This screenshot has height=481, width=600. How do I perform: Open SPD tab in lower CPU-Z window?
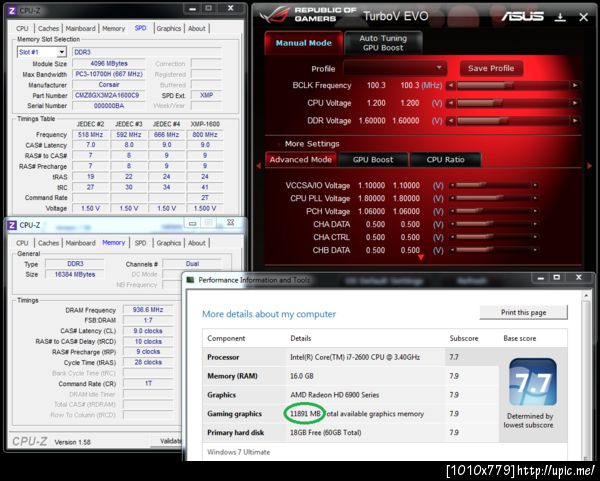tap(140, 243)
